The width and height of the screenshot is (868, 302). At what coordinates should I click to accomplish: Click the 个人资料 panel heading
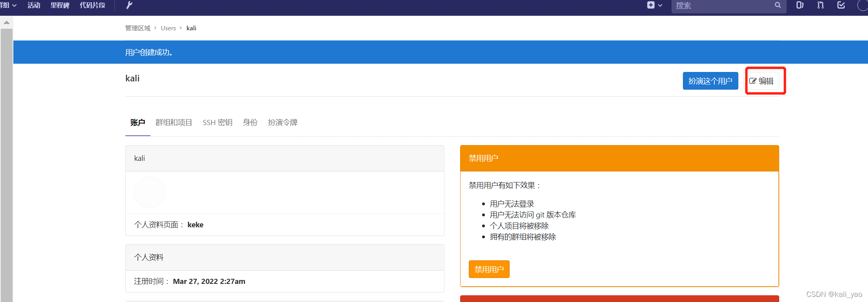(x=285, y=258)
